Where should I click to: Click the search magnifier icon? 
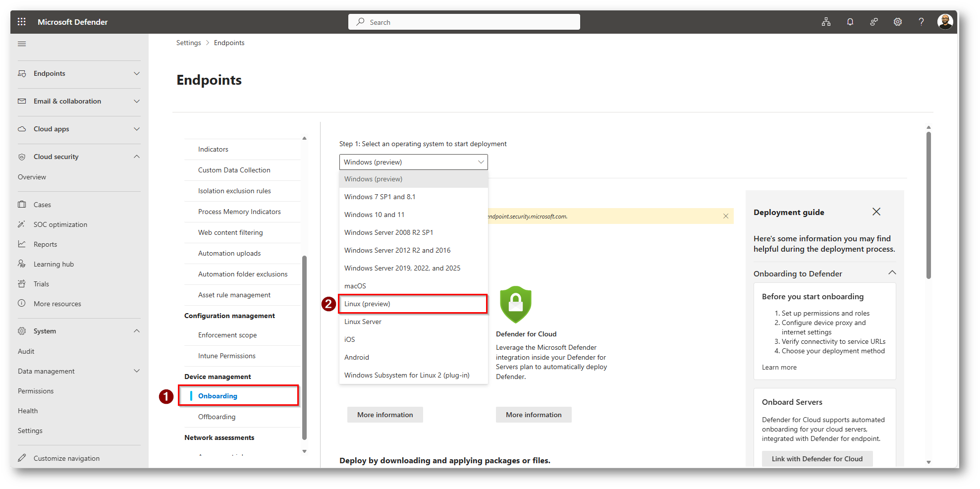361,22
